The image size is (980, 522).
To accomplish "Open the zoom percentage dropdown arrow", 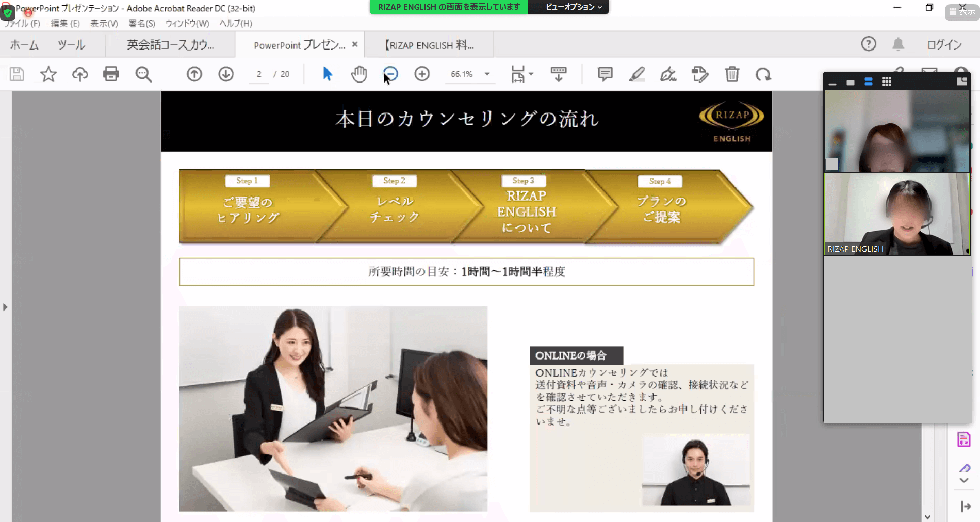I will (487, 74).
